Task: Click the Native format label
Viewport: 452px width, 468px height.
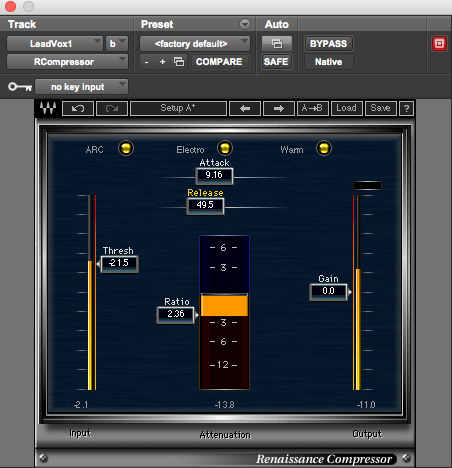Action: (328, 62)
